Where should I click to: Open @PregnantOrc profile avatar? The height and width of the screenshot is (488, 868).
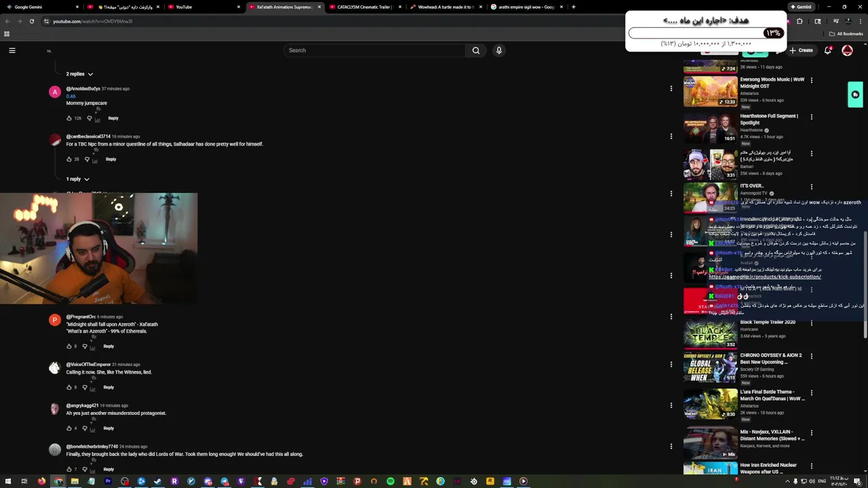[55, 320]
